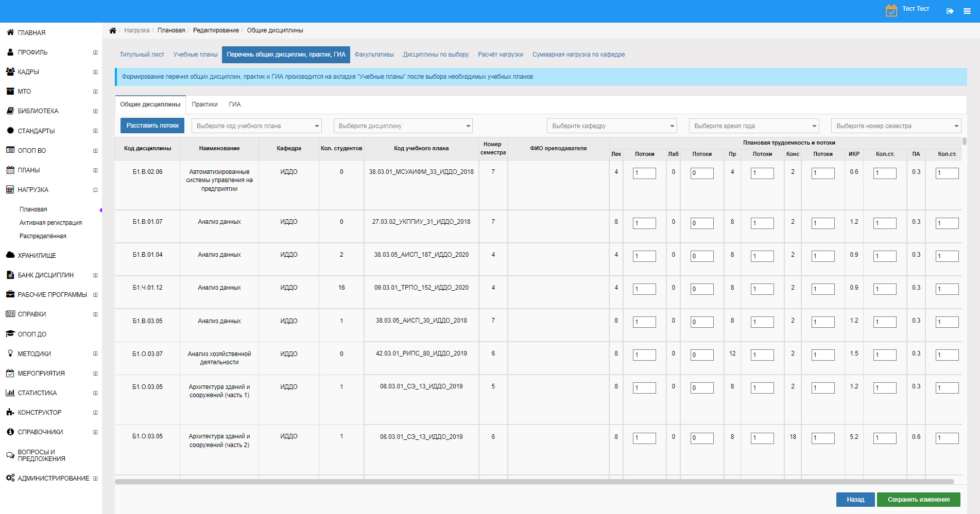Image resolution: width=980 pixels, height=514 pixels.
Task: Open the Выберите кафедру dropdown
Action: coord(612,126)
